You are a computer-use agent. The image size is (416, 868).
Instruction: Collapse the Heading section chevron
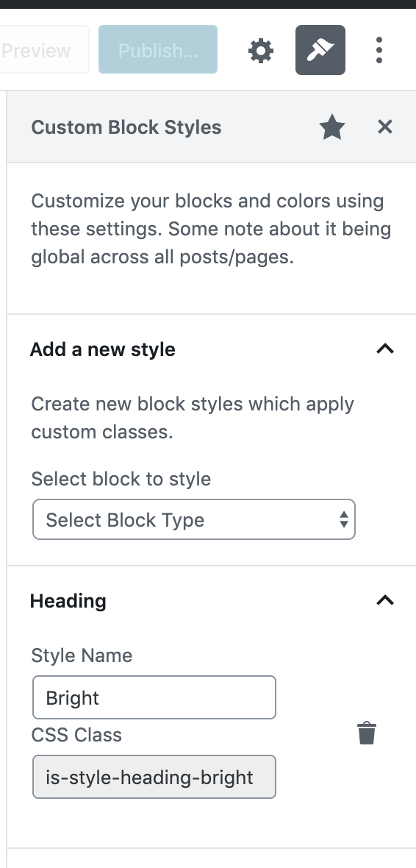click(385, 600)
